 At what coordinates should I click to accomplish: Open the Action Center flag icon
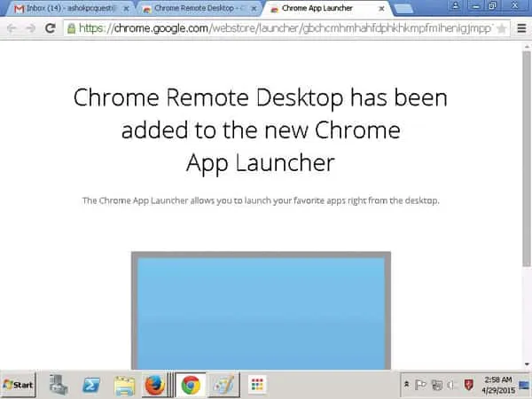(420, 385)
